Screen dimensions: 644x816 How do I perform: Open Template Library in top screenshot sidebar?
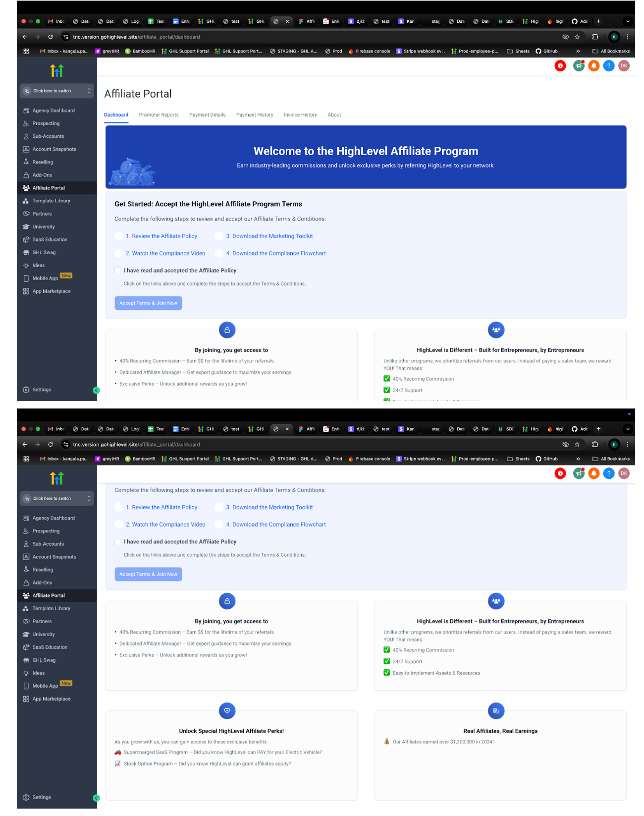click(x=51, y=201)
